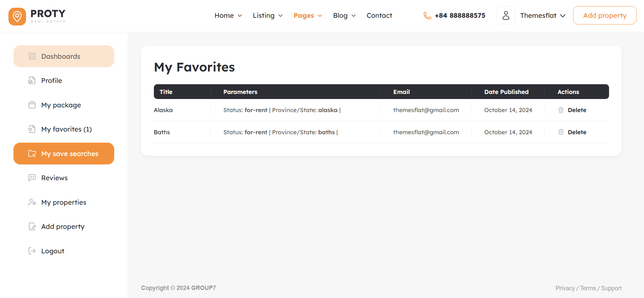Click the Reviews speech bubble icon

[32, 178]
